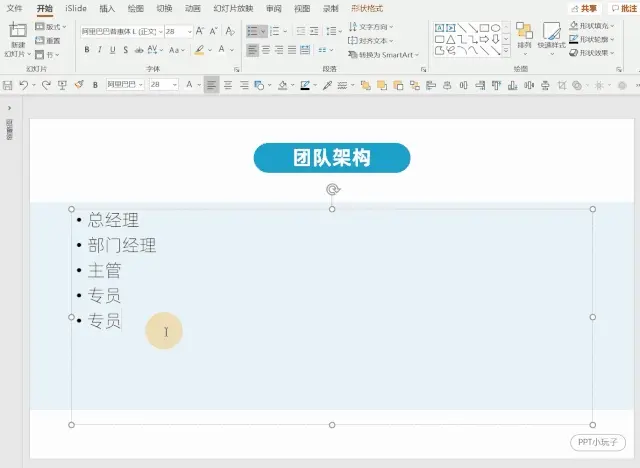Toggle italic formatting in the ribbon
Image resolution: width=640 pixels, height=468 pixels.
point(100,50)
